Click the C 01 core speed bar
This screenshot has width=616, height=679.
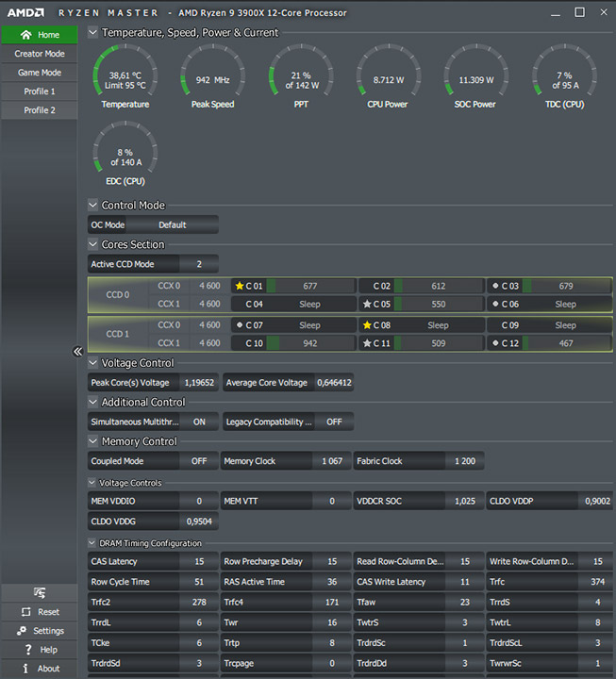point(310,286)
